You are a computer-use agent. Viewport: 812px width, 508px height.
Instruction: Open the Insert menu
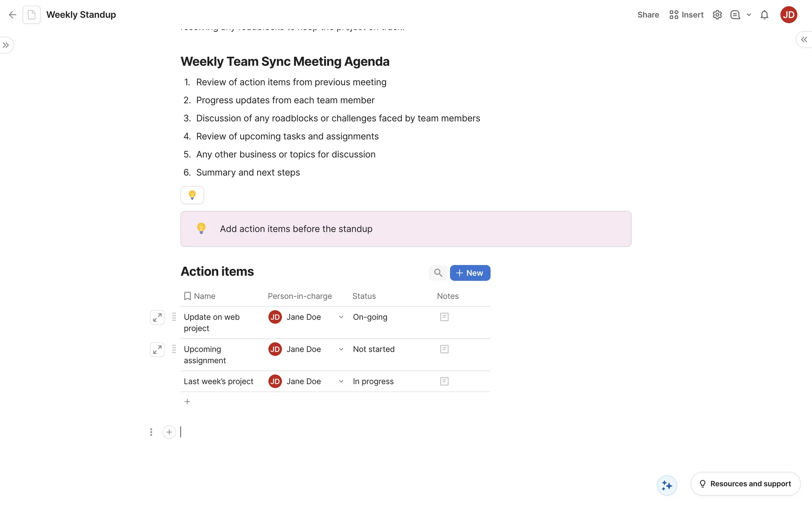click(x=686, y=15)
